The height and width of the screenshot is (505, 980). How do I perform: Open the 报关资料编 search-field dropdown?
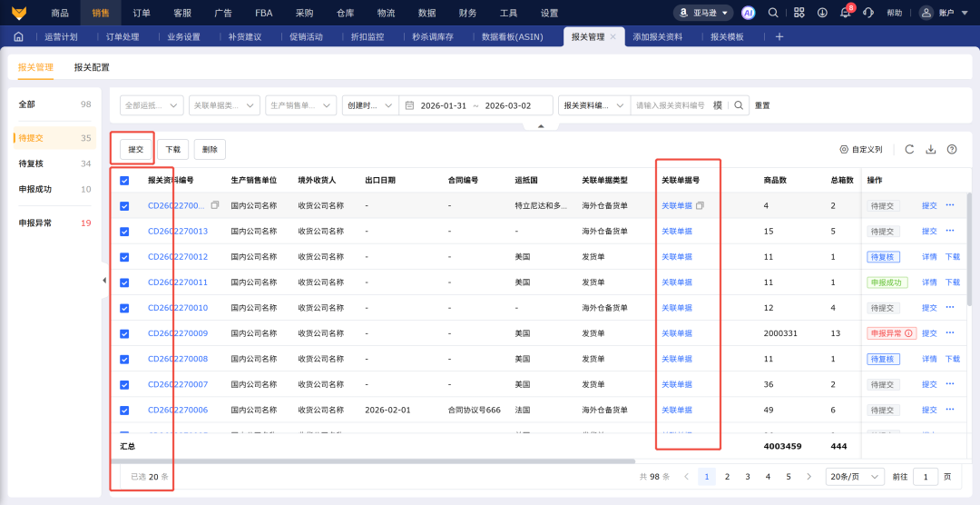click(x=594, y=105)
